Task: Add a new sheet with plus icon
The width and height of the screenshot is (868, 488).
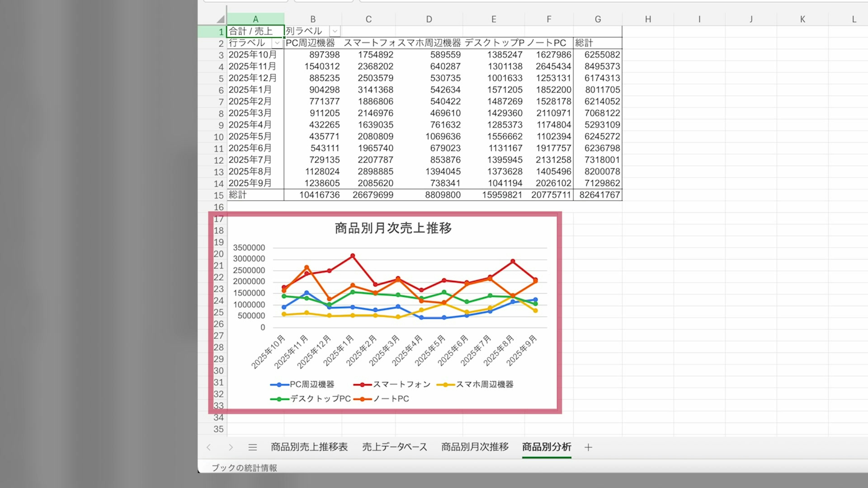Action: click(588, 447)
